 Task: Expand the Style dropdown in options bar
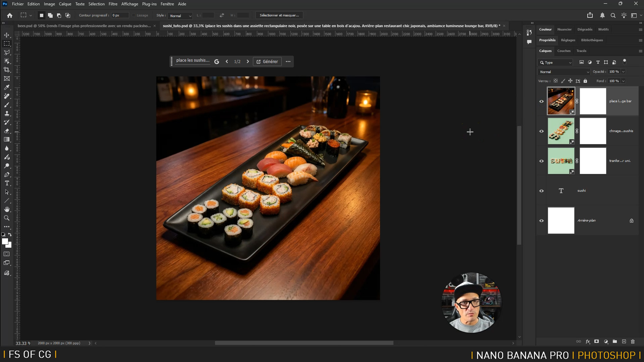[180, 15]
